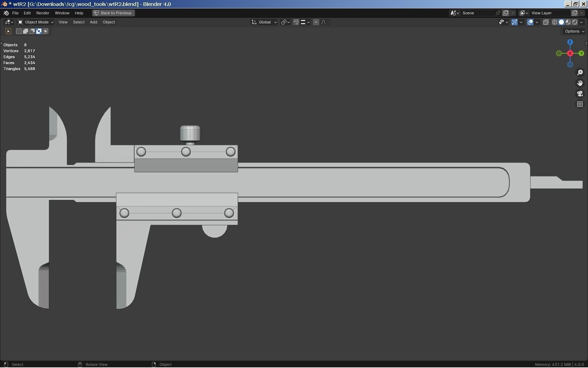The image size is (588, 368).
Task: Add a new view layer
Action: pos(575,13)
